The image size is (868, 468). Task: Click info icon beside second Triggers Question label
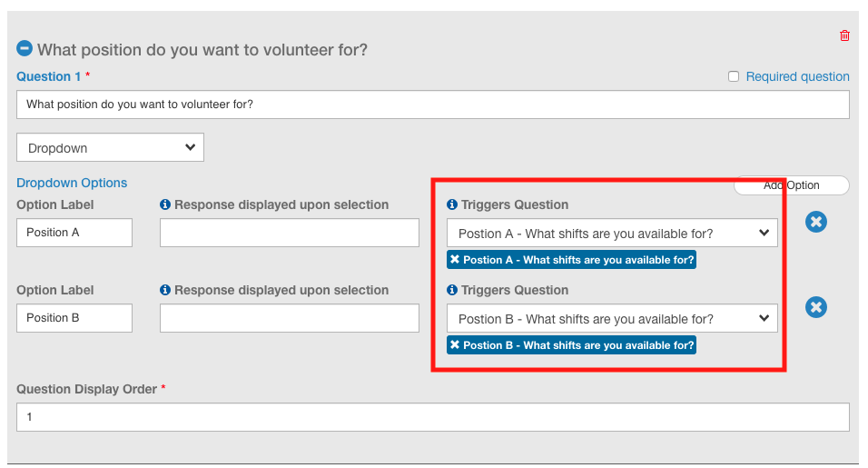(452, 290)
